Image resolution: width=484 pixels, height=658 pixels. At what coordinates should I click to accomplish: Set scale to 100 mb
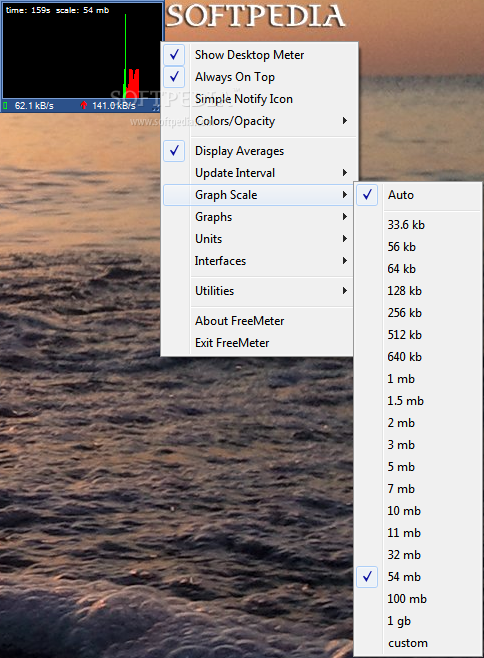(x=418, y=599)
